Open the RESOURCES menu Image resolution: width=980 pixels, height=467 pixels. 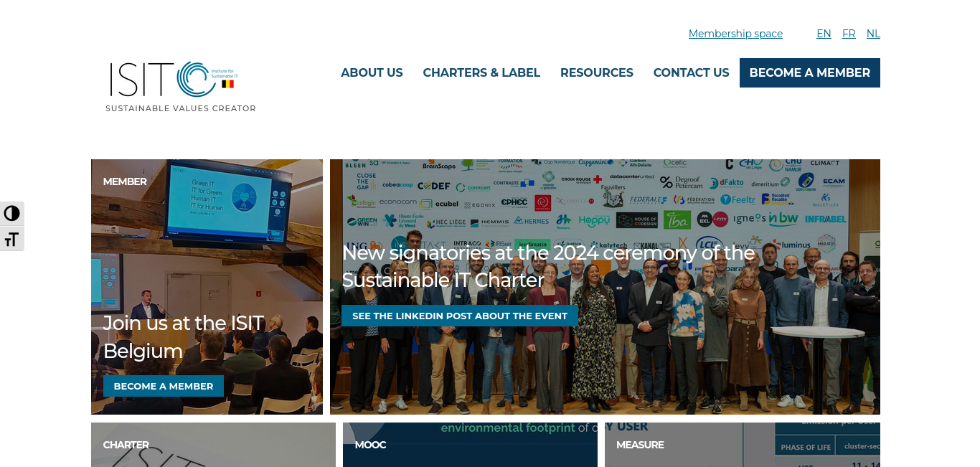point(597,72)
